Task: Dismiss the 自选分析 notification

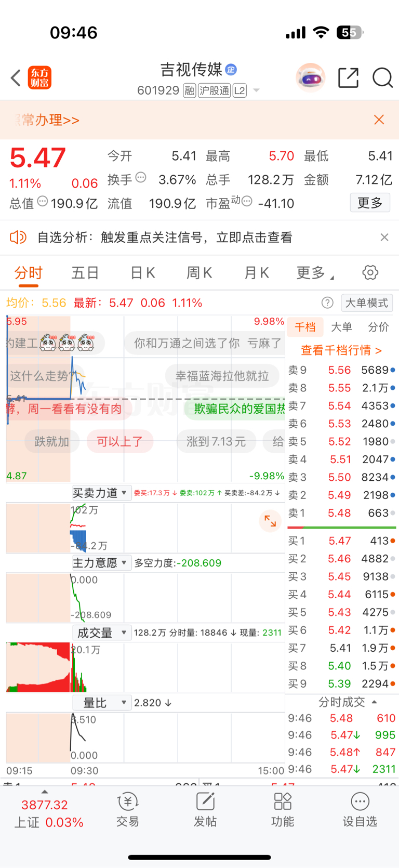Action: coord(384,238)
